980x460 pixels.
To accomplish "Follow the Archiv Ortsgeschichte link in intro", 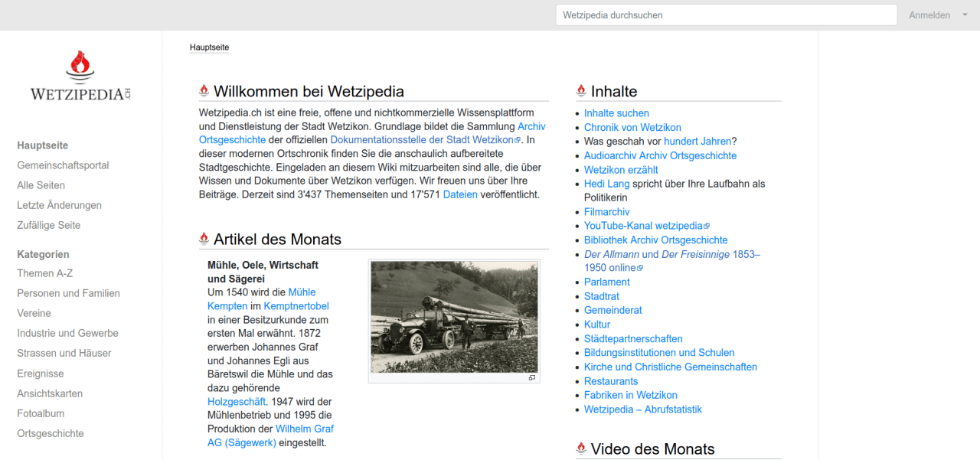I will click(x=531, y=126).
